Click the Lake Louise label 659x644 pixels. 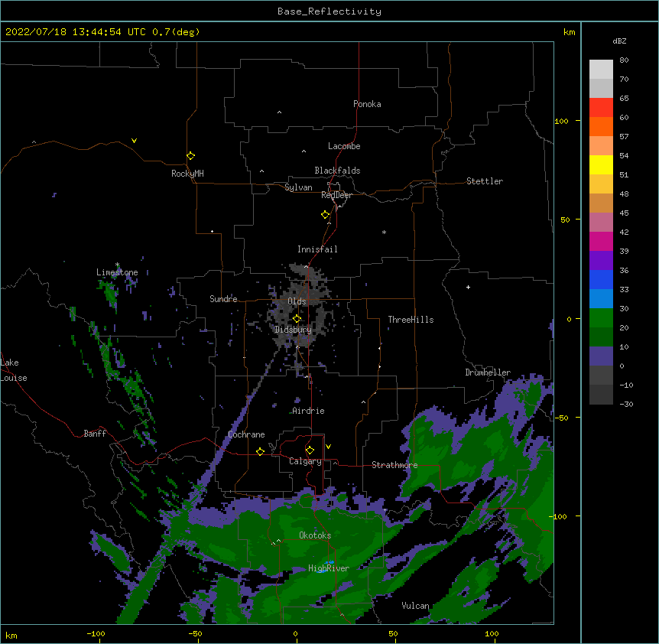14,370
